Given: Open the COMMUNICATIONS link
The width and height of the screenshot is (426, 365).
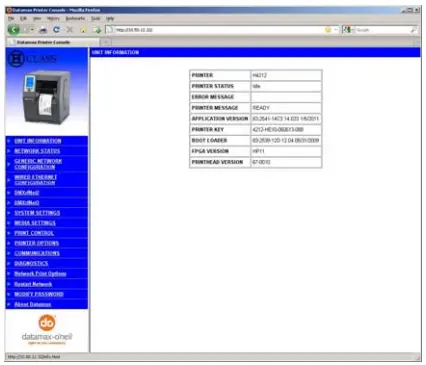Looking at the screenshot, I should pyautogui.click(x=37, y=253).
